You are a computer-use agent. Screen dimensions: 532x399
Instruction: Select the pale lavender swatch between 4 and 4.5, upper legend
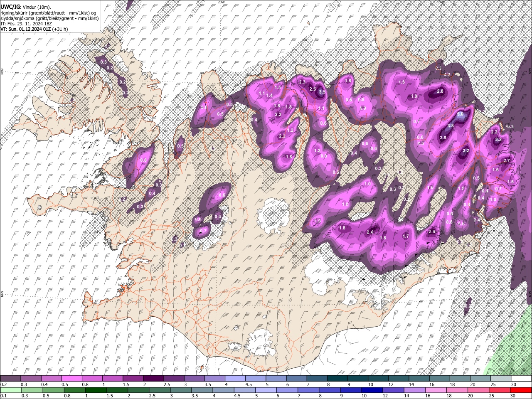tap(235, 379)
